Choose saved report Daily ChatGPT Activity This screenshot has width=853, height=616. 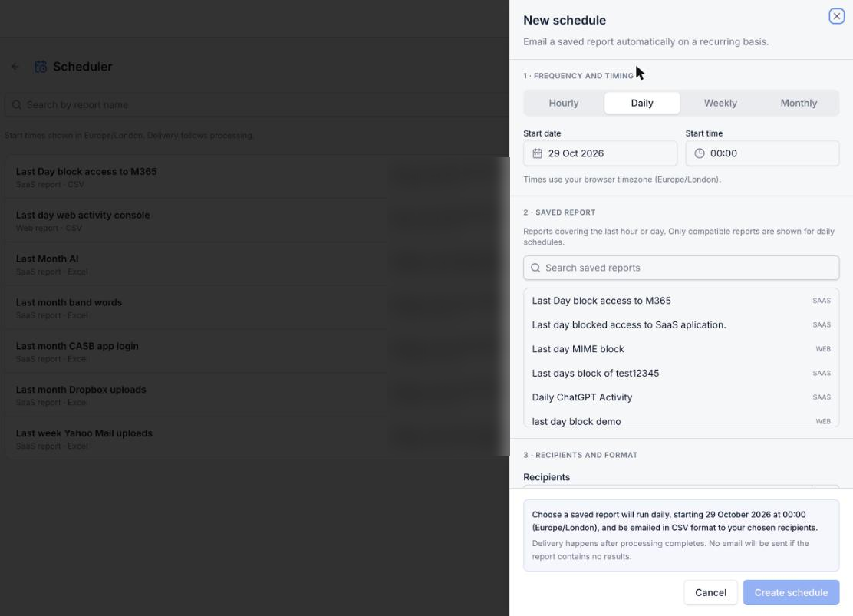681,397
